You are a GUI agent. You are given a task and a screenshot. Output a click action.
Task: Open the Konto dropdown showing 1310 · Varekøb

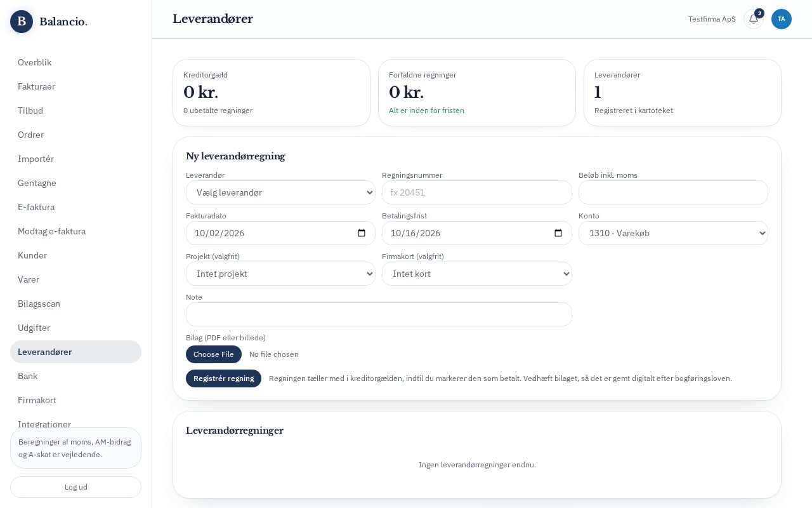pyautogui.click(x=673, y=233)
